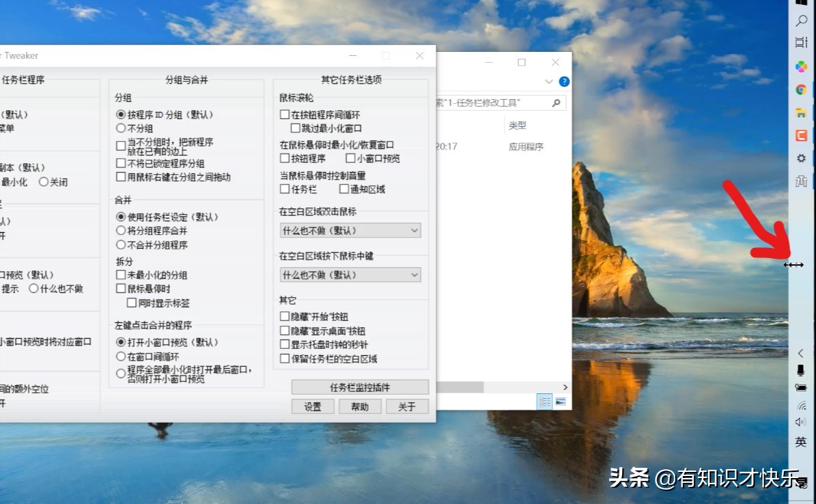The height and width of the screenshot is (504, 816).
Task: Open the 在空白区域按下鼠标中键 dropdown
Action: pyautogui.click(x=349, y=275)
